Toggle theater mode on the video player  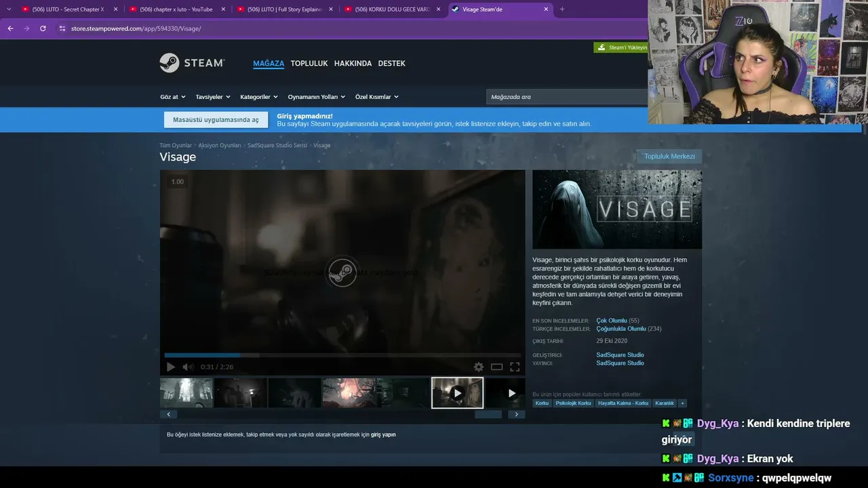(x=497, y=367)
